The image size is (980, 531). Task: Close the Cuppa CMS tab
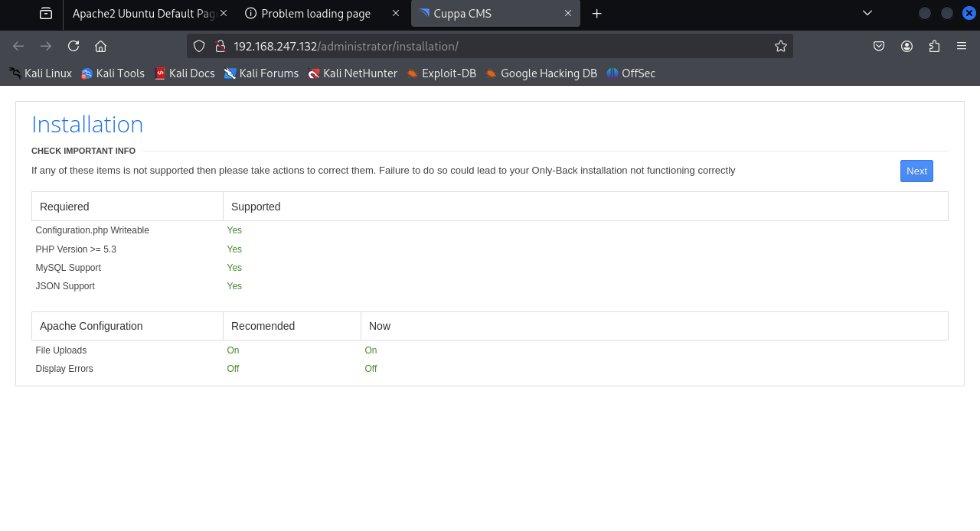[x=568, y=14]
